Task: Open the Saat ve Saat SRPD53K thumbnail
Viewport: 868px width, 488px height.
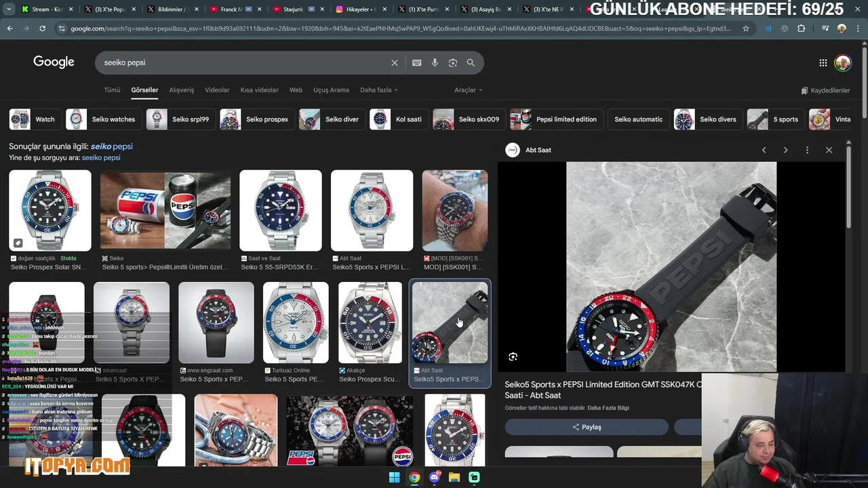Action: [x=280, y=210]
